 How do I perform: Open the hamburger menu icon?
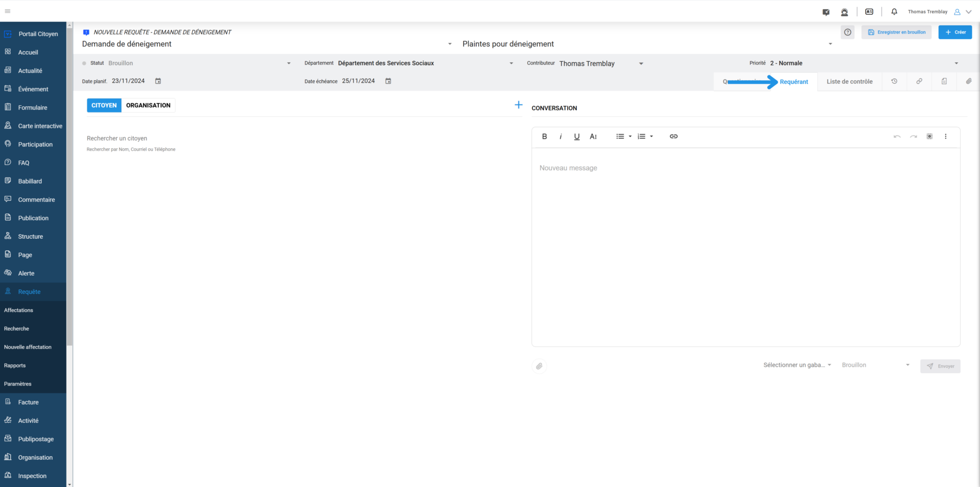tap(8, 11)
